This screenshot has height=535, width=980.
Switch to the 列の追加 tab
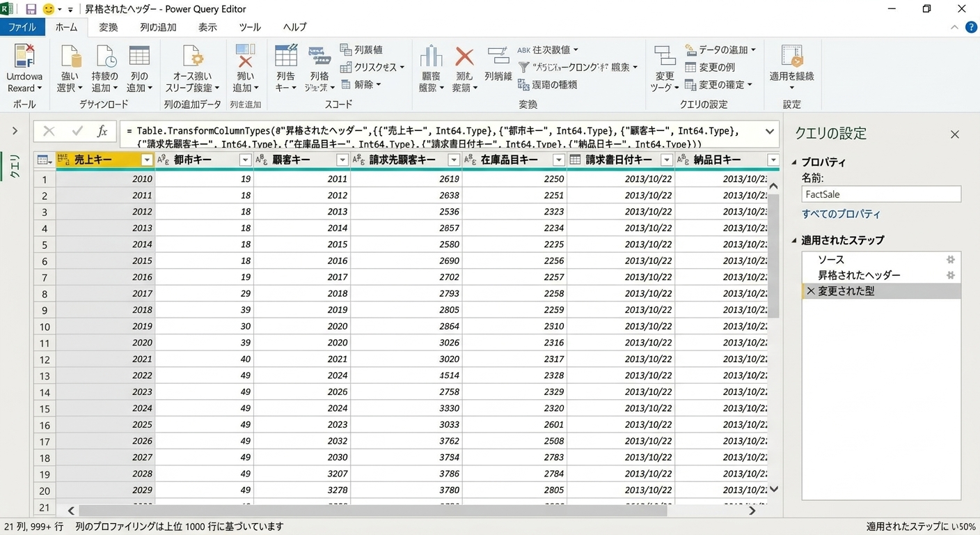pos(158,27)
